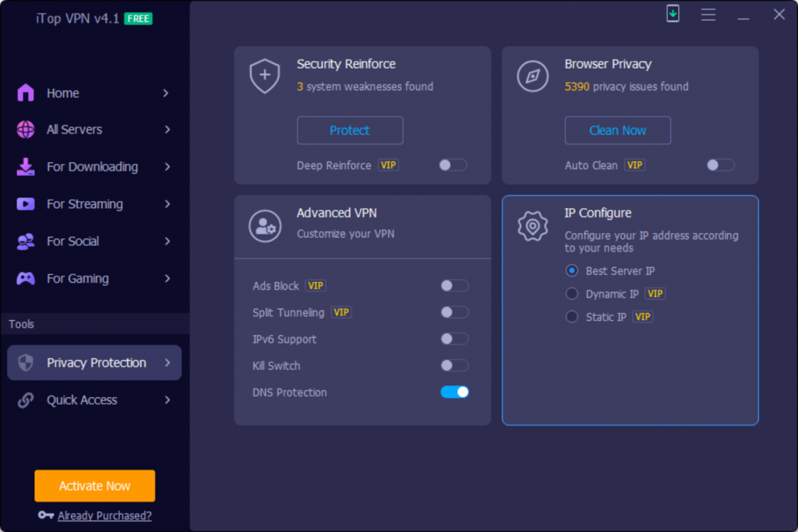The image size is (798, 532).
Task: Click the FREE badge next to app title
Action: (139, 19)
